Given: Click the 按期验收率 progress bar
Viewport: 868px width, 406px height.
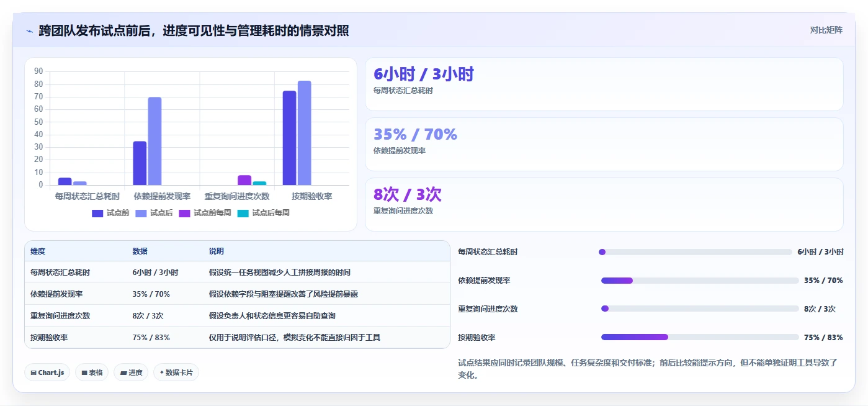Looking at the screenshot, I should [699, 337].
